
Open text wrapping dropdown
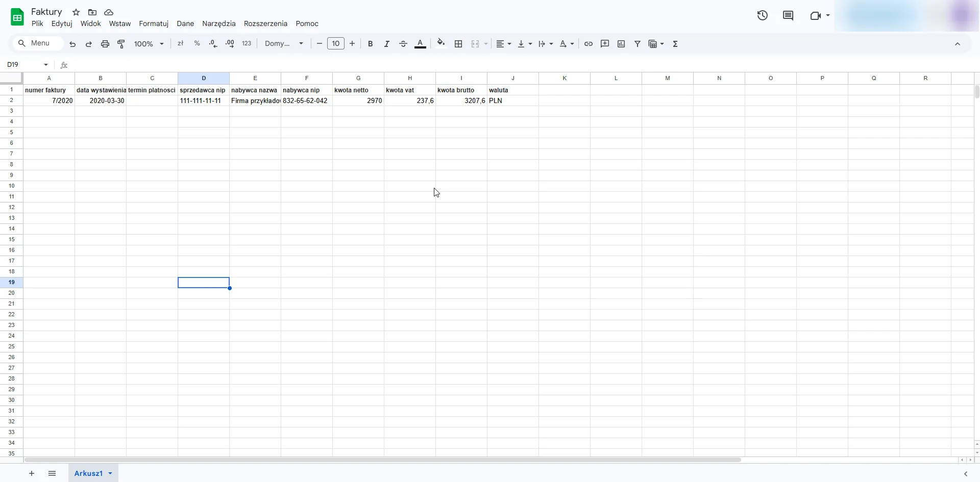pos(546,44)
